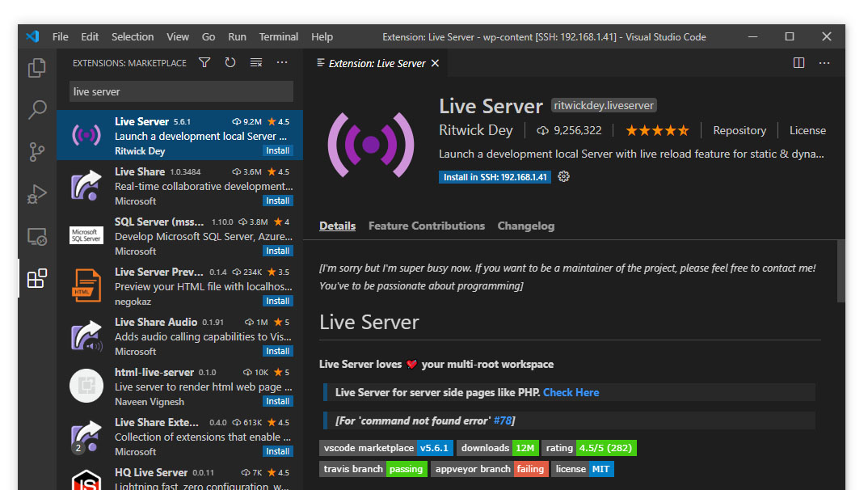
Task: Switch to the Details tab
Action: coord(337,226)
